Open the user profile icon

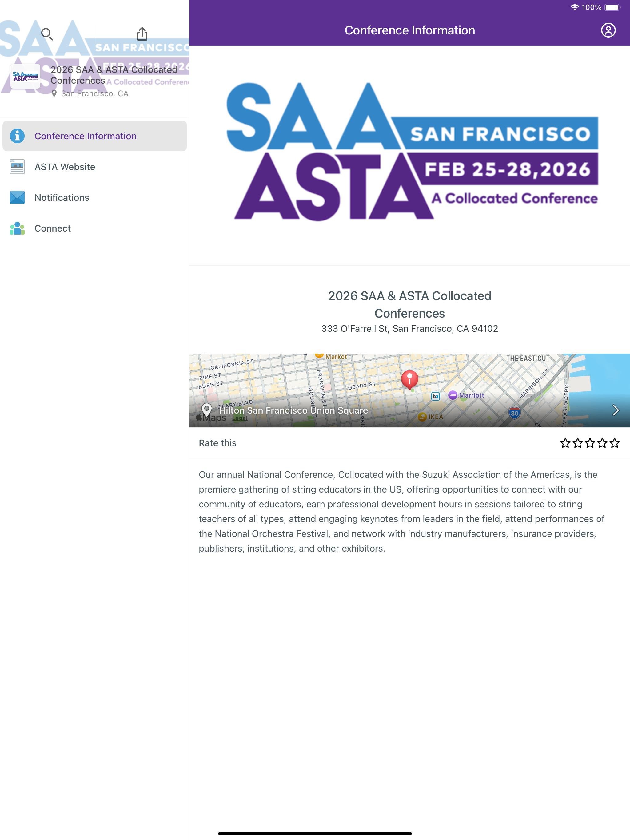(x=608, y=30)
